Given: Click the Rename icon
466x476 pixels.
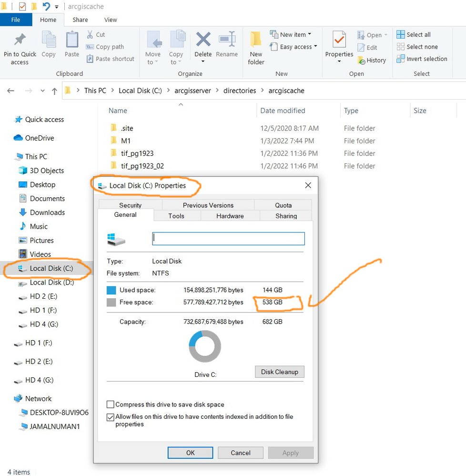Looking at the screenshot, I should [227, 40].
